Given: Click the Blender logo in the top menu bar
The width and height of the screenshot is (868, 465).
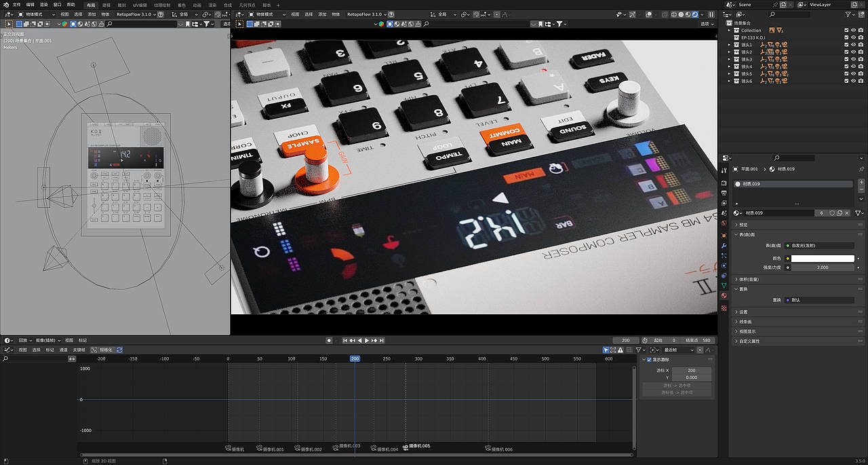Looking at the screenshot, I should (5, 4).
